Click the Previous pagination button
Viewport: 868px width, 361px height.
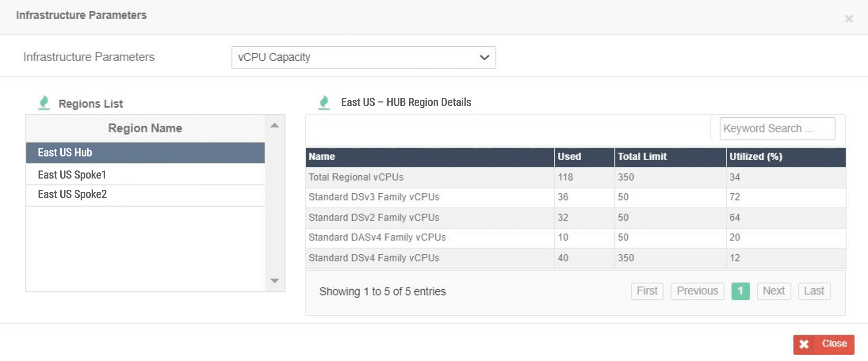point(697,291)
